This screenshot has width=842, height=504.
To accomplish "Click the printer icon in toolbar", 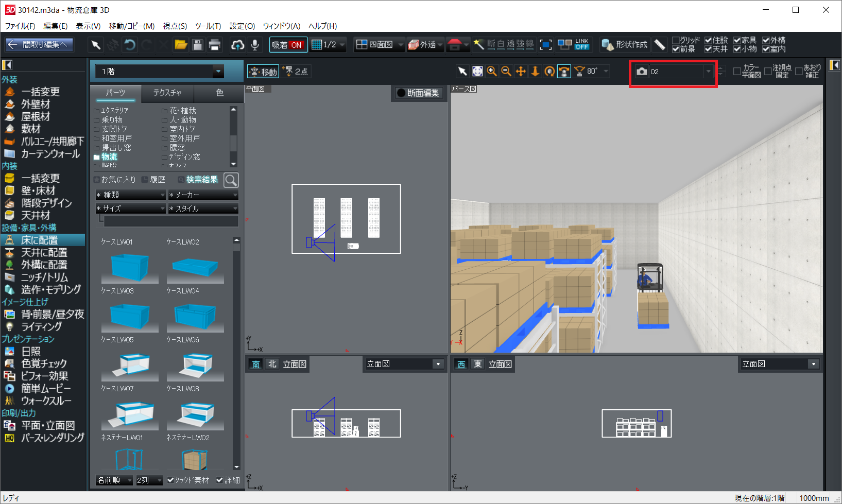I will [215, 45].
